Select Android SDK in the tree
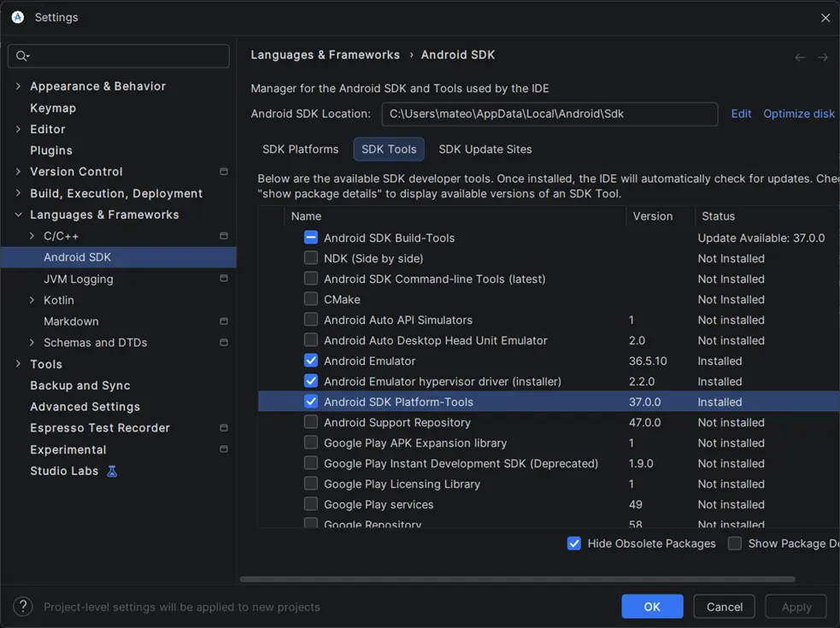 pos(119,257)
